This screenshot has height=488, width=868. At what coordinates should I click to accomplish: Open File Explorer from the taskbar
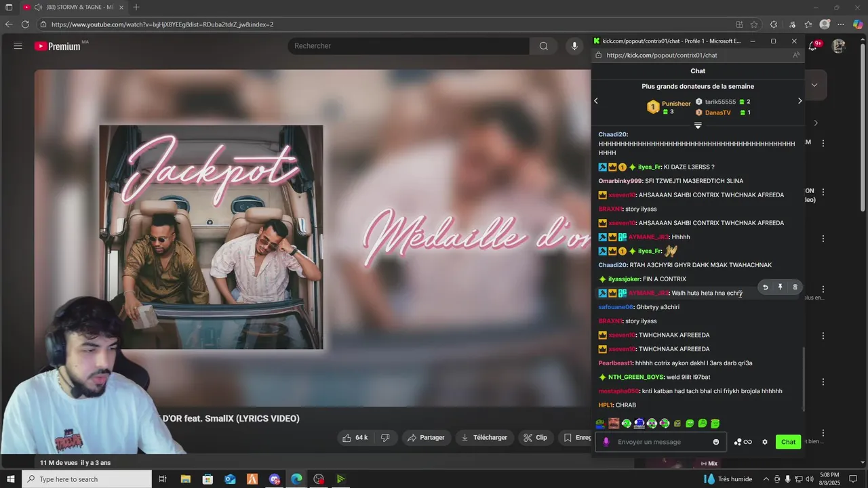(185, 479)
